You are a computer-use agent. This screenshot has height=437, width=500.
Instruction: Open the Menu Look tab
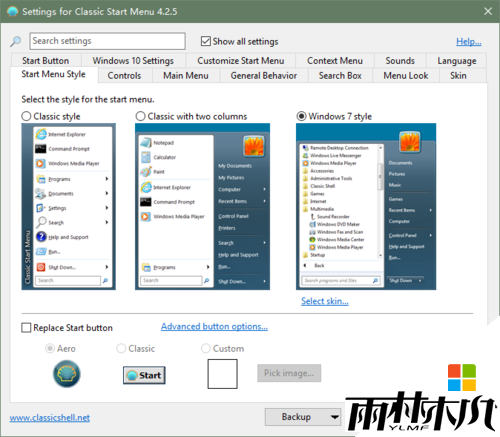tap(406, 76)
